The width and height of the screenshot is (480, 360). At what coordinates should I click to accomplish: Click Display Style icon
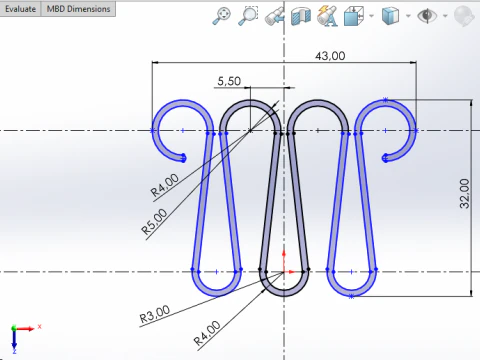point(390,16)
